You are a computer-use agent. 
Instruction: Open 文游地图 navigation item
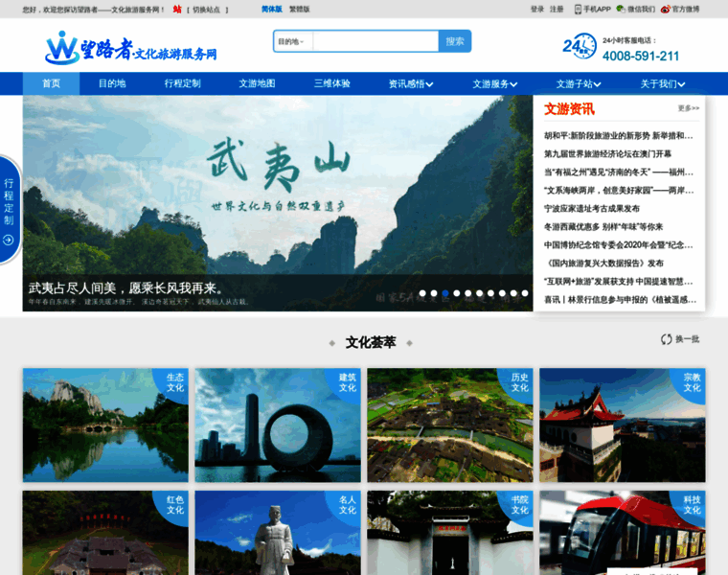258,83
